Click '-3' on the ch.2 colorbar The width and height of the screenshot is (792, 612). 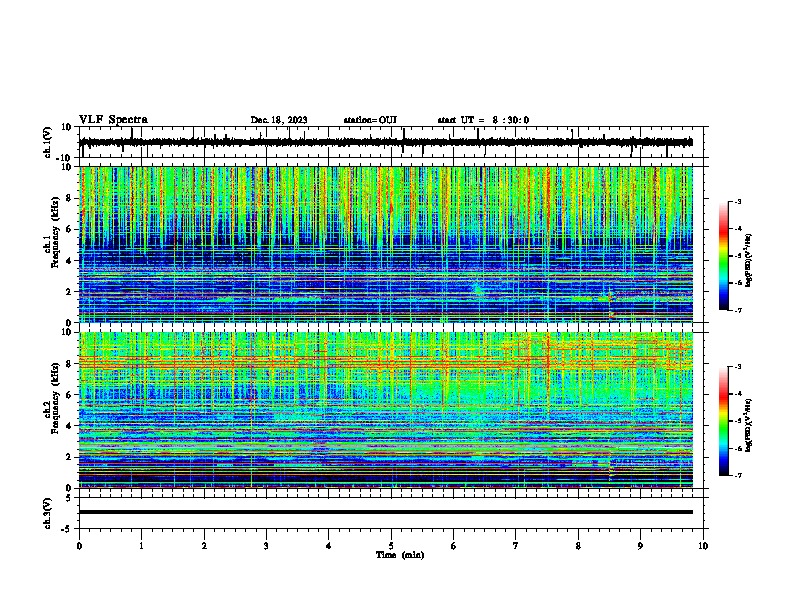coord(737,367)
